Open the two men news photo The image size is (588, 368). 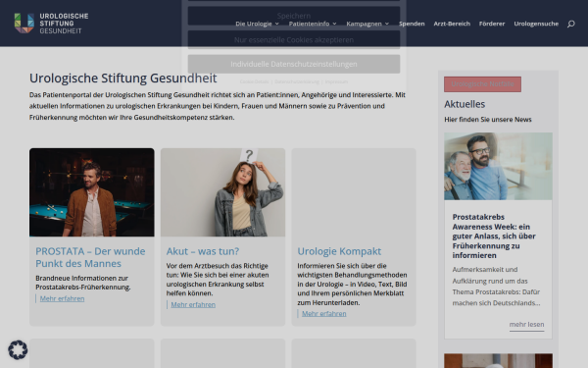tap(498, 166)
